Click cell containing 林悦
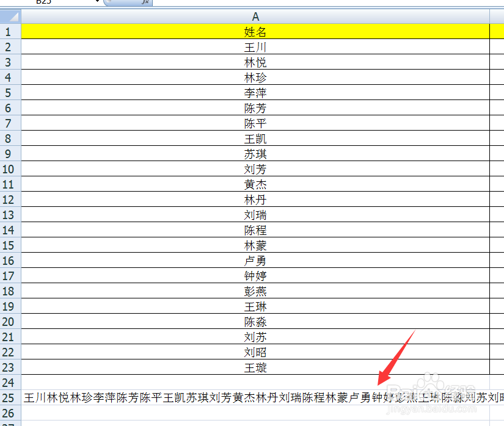This screenshot has width=504, height=426. pyautogui.click(x=255, y=62)
